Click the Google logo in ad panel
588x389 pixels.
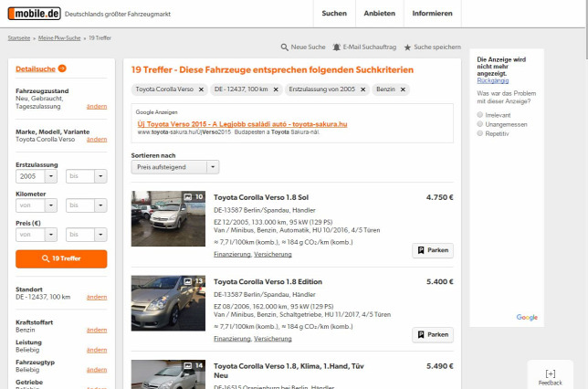pos(527,318)
